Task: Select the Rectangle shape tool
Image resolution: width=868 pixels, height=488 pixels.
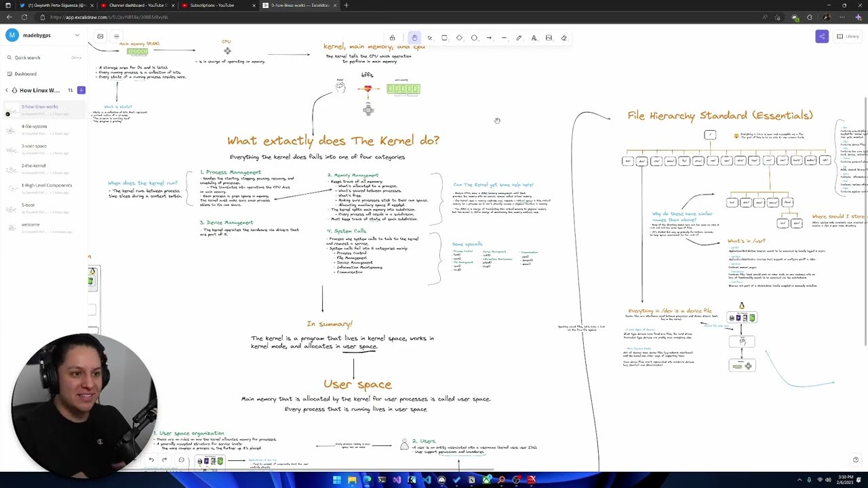Action: pos(444,38)
